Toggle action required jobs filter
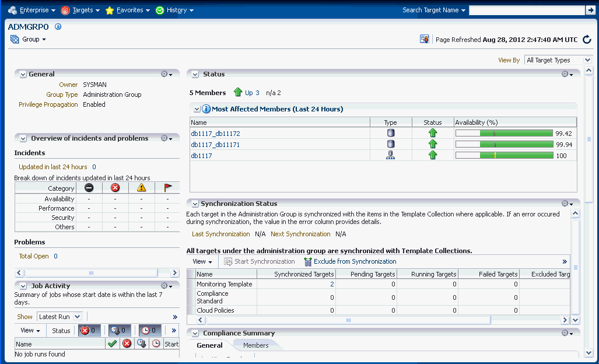599x364 pixels. (120, 330)
